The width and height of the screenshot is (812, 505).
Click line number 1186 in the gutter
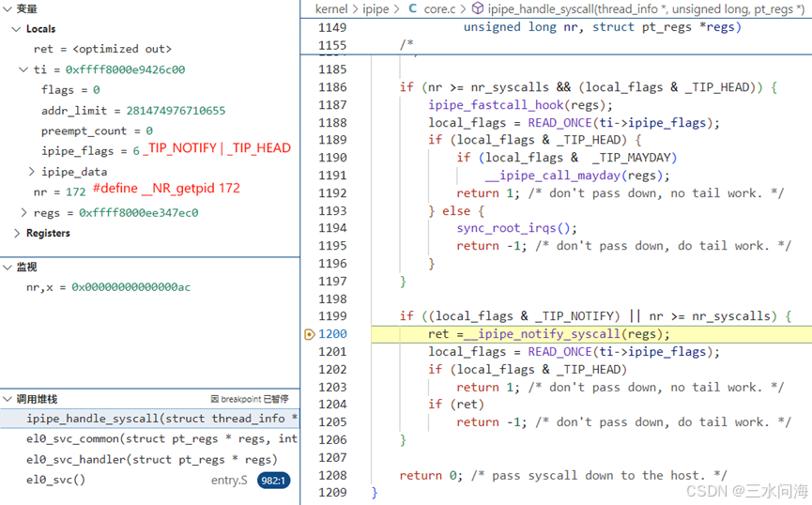[x=332, y=87]
